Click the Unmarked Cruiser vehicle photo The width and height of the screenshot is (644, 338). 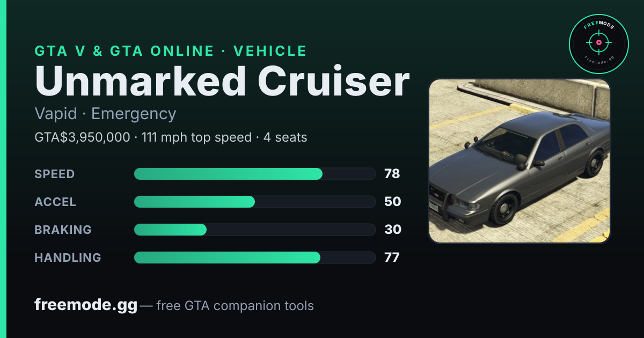coord(519,161)
